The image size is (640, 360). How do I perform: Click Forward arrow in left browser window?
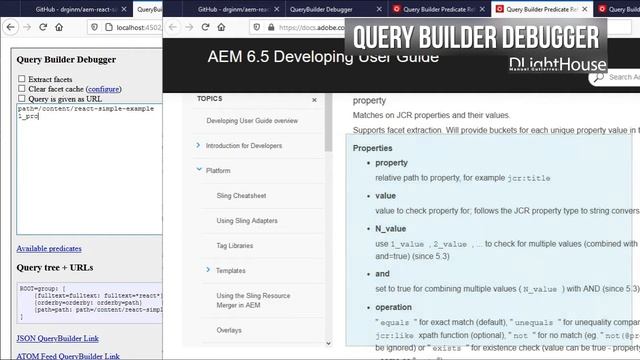point(27,27)
